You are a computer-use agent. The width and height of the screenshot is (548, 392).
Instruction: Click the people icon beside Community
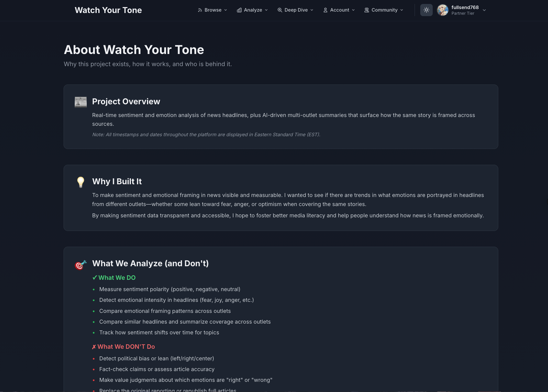(x=366, y=10)
